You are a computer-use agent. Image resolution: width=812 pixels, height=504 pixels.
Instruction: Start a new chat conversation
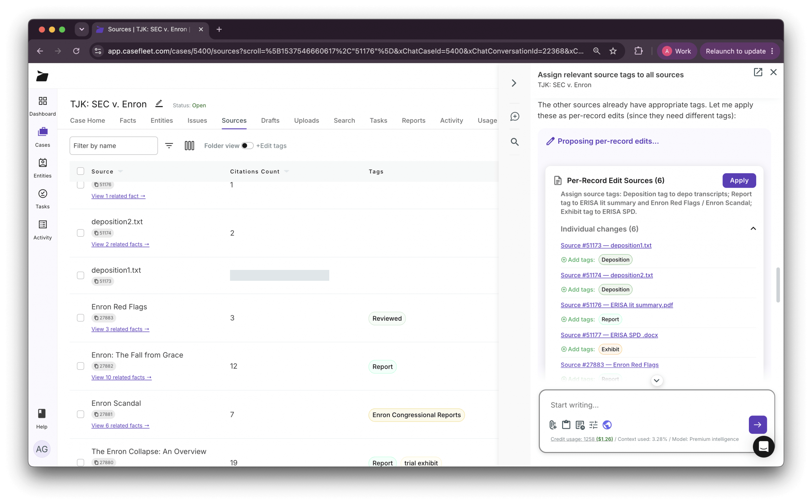(x=515, y=116)
